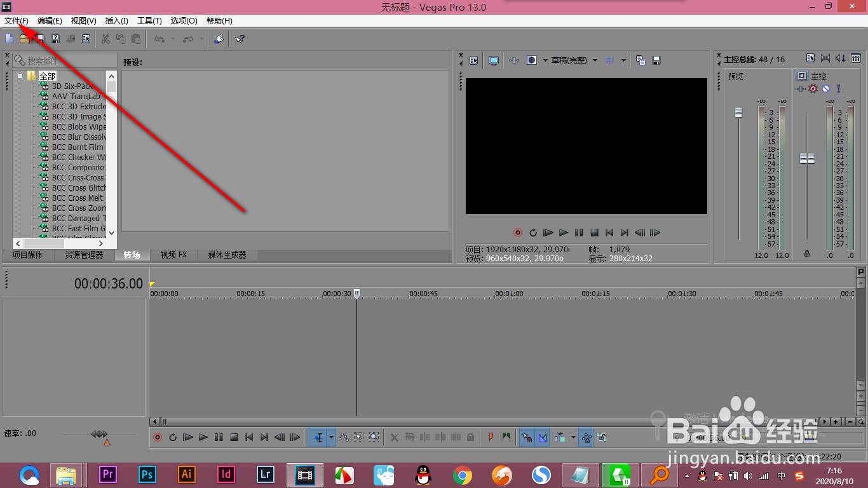This screenshot has height=488, width=868.
Task: Toggle Ignore Event Grouping button
Action: pos(601,437)
